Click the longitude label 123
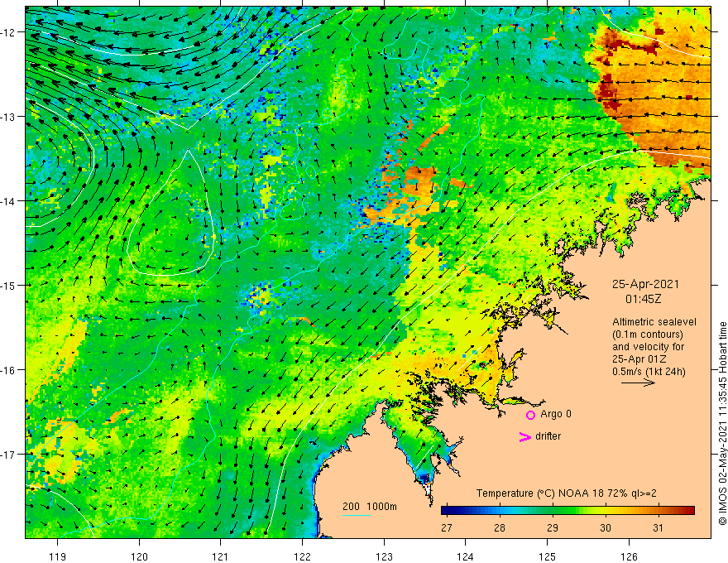Viewport: 728px width, 563px height. (384, 556)
